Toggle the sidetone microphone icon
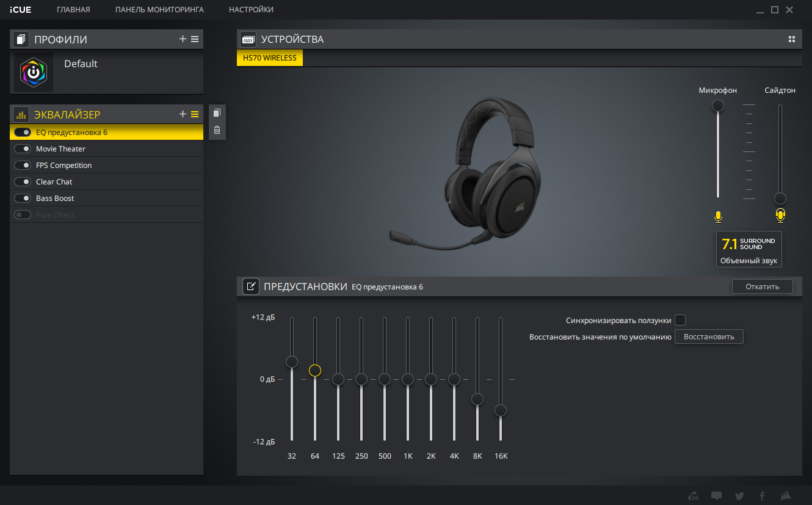Screen dimensions: 812x505 [780, 215]
